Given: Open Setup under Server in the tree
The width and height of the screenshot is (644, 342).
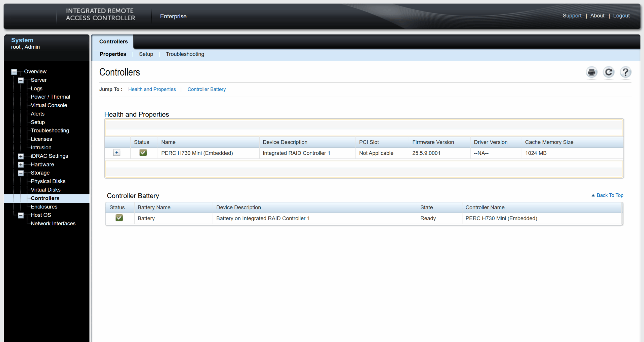Looking at the screenshot, I should 38,122.
